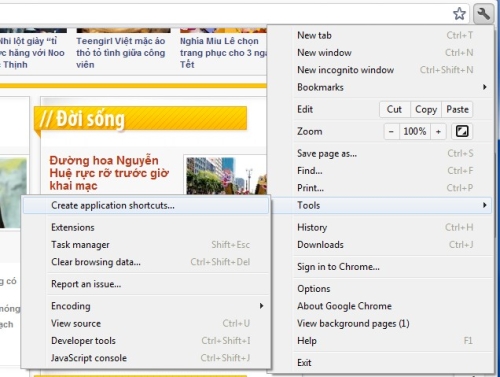This screenshot has height=377, width=500.
Task: Expand the Encoding submenu
Action: pos(146,306)
